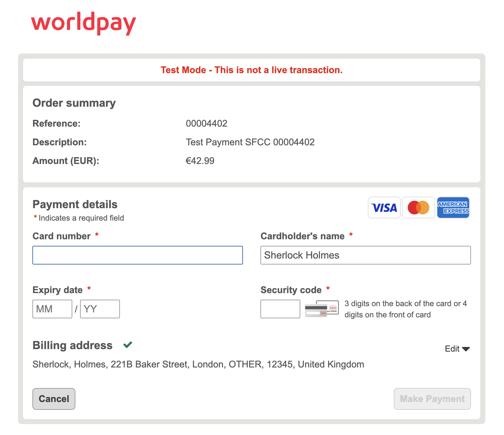Screen dimensions: 504x435
Task: Click the security code digits hint text
Action: click(405, 309)
